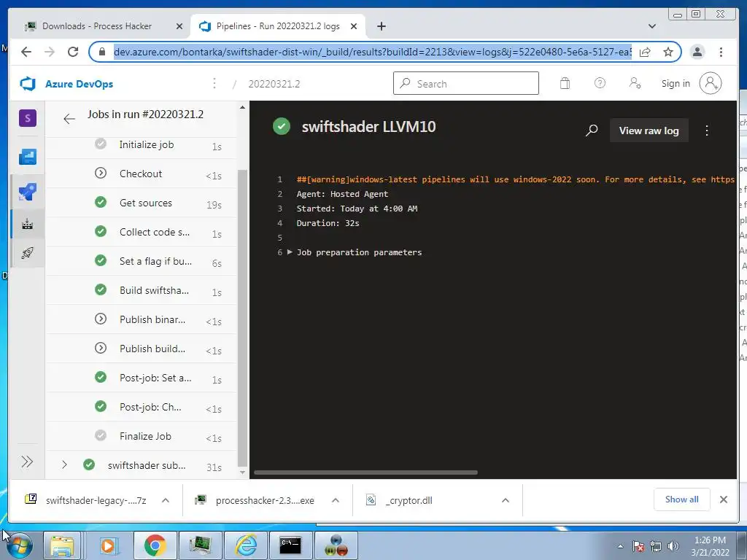Expand the swiftshader sub... job chevron
The width and height of the screenshot is (747, 560).
click(64, 464)
